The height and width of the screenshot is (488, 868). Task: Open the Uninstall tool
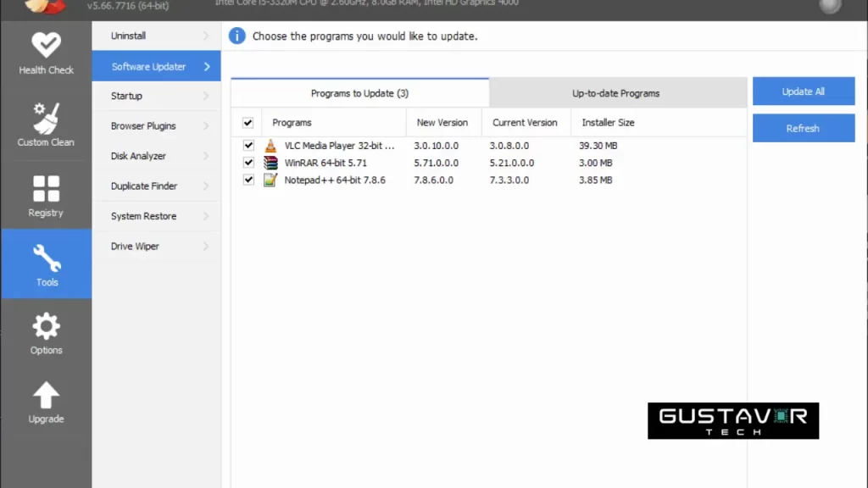156,36
